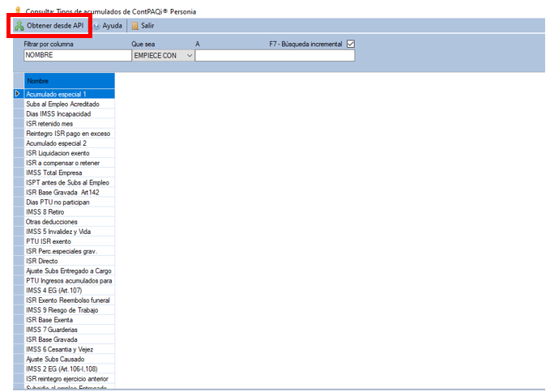Select row ISR Base Gravada Art142
Screen dimensions: 550x392
tap(70, 192)
